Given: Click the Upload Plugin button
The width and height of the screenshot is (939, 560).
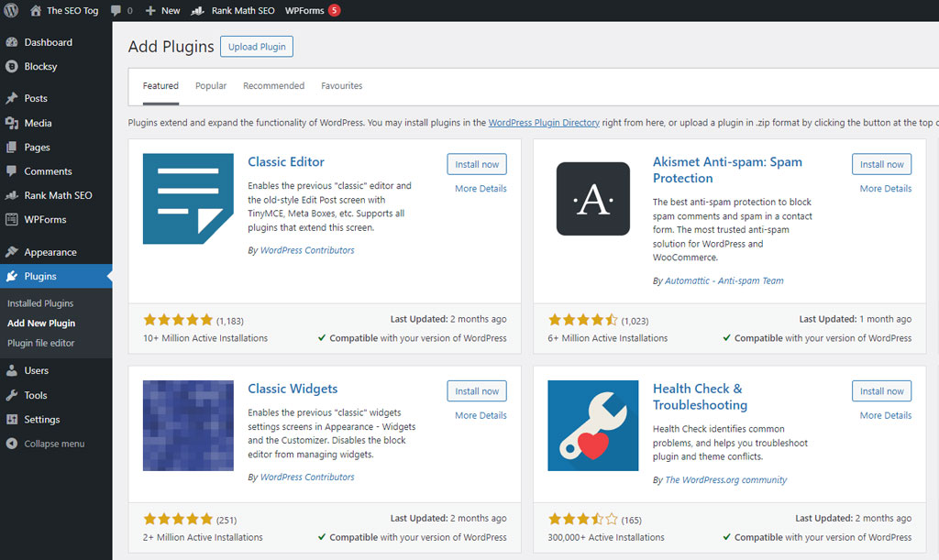Looking at the screenshot, I should 257,47.
